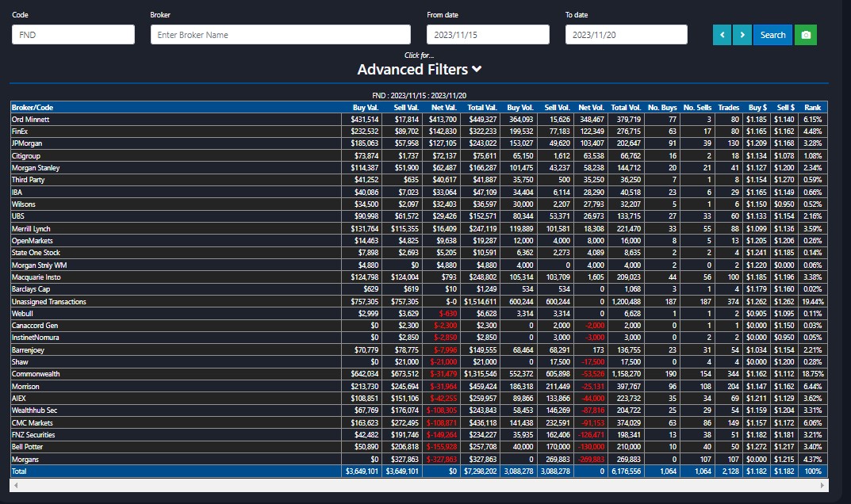Viewport: 851px width, 504px height.
Task: Select the Morrison broker row
Action: click(419, 386)
